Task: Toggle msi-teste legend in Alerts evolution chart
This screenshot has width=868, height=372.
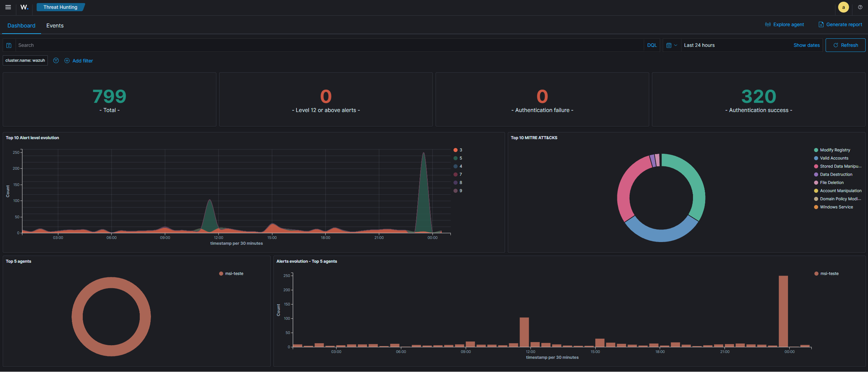Action: (826, 273)
